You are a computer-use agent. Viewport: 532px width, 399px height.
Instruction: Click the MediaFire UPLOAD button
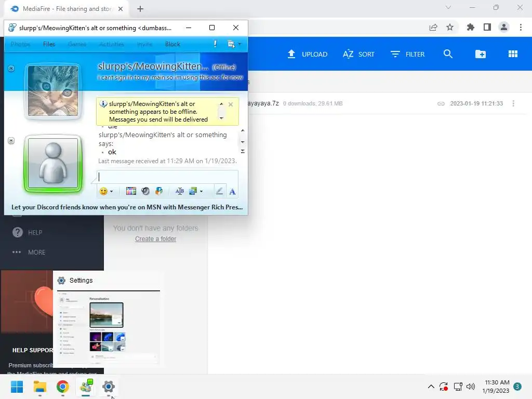point(308,54)
